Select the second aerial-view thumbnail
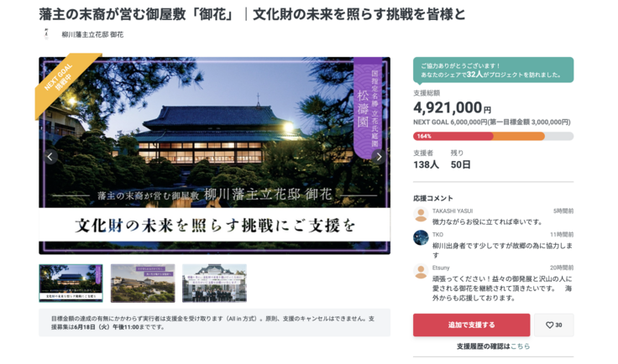Screen dimensions: 618x364 (x=143, y=283)
